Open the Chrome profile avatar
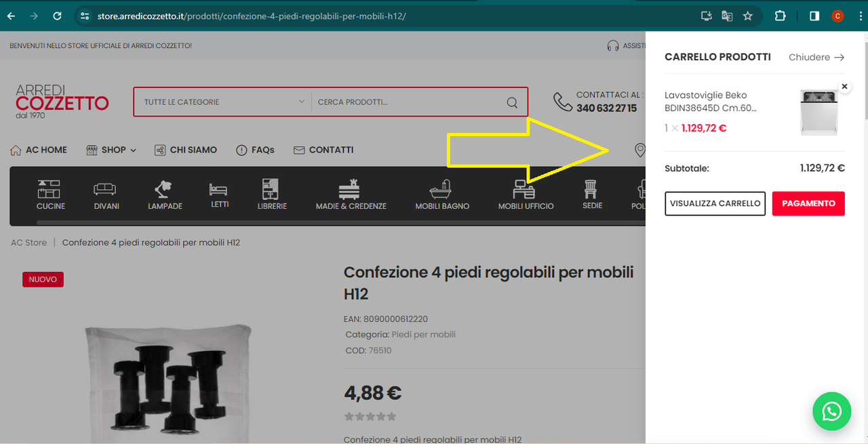This screenshot has width=868, height=444. (837, 16)
